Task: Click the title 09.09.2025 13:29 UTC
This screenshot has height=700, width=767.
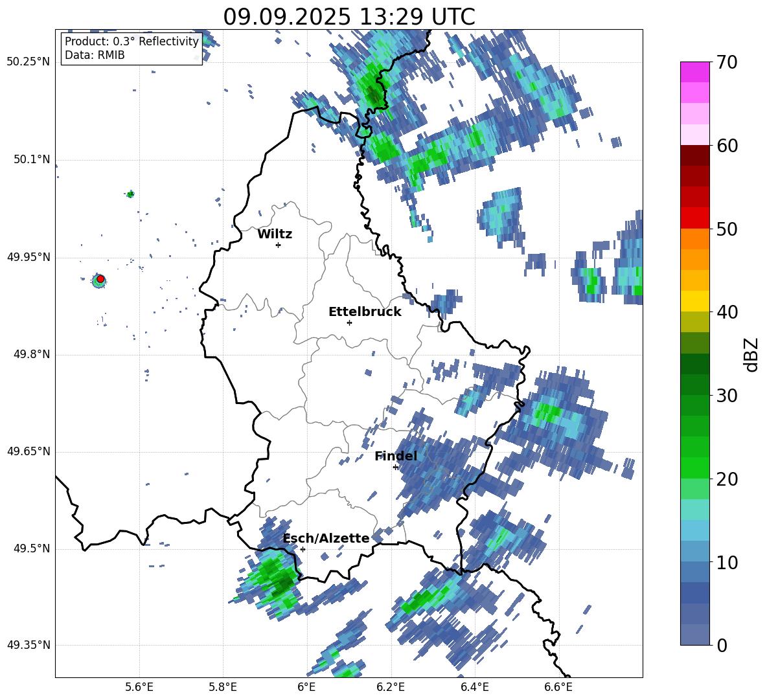Action: click(349, 17)
